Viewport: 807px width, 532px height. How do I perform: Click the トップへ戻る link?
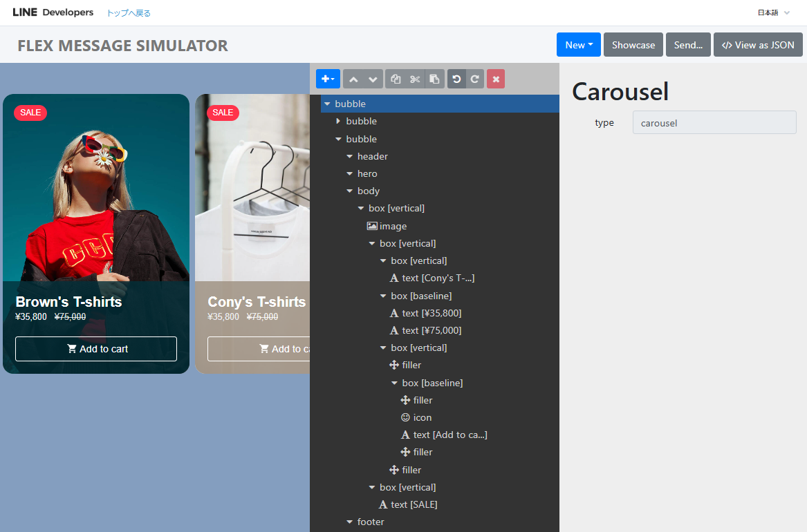coord(128,13)
